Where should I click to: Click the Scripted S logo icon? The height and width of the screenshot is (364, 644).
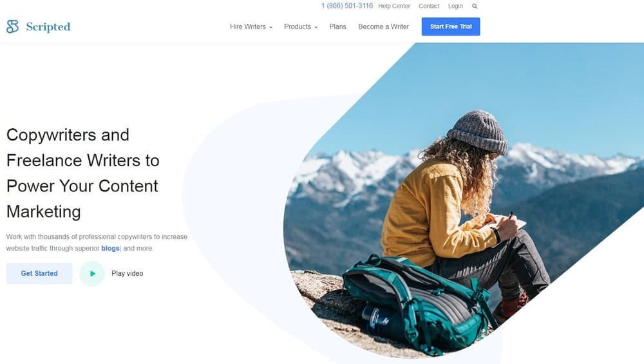click(12, 26)
